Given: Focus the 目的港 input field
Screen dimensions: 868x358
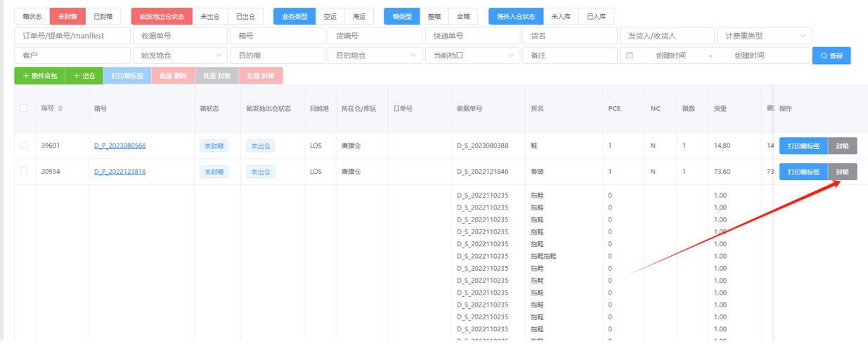Looking at the screenshot, I should click(278, 56).
